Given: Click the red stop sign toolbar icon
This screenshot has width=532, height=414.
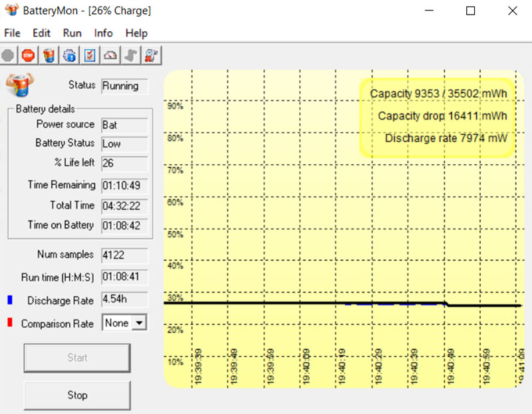Looking at the screenshot, I should pos(28,55).
